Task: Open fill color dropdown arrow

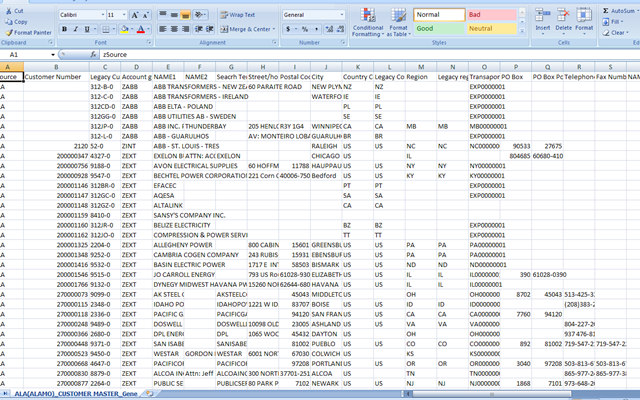Action: [x=132, y=29]
